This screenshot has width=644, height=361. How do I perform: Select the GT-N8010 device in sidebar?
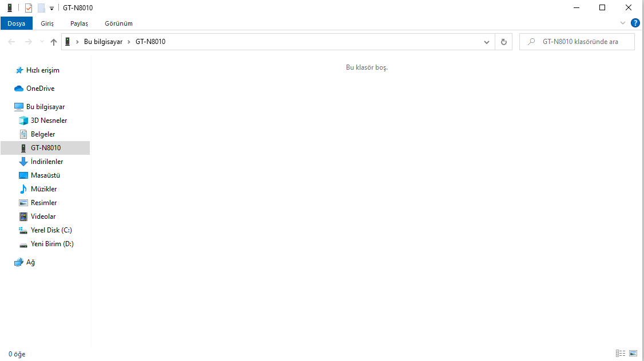pos(45,148)
